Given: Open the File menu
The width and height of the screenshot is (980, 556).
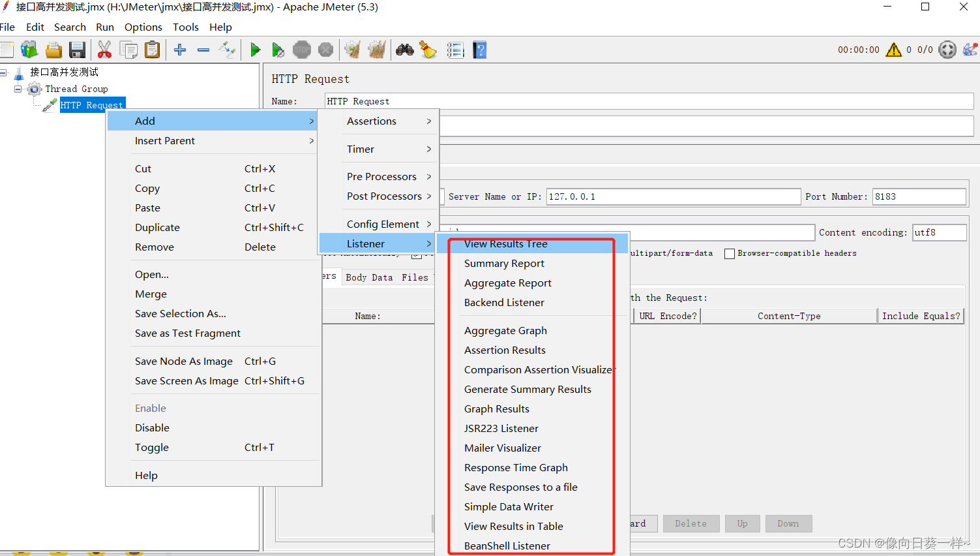Looking at the screenshot, I should click(x=7, y=27).
